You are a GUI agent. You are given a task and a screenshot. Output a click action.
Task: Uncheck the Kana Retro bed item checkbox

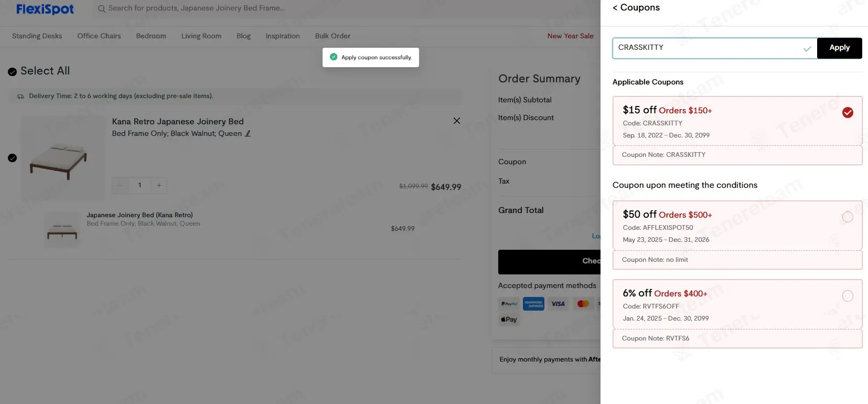click(13, 158)
